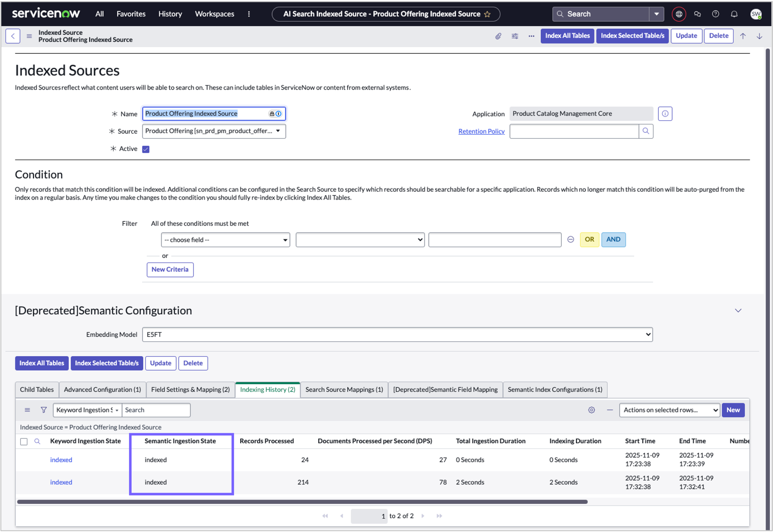Click more menus vertical dots in navbar
The height and width of the screenshot is (532, 773).
[249, 14]
